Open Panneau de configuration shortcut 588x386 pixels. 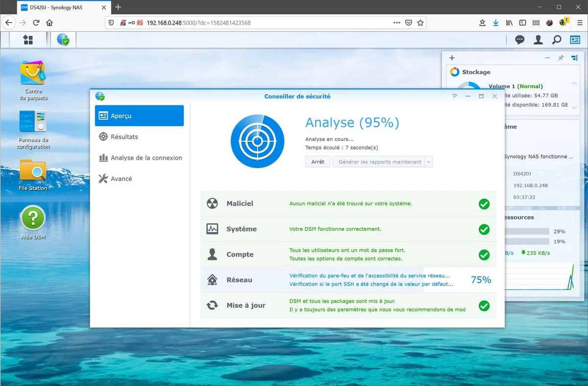33,129
